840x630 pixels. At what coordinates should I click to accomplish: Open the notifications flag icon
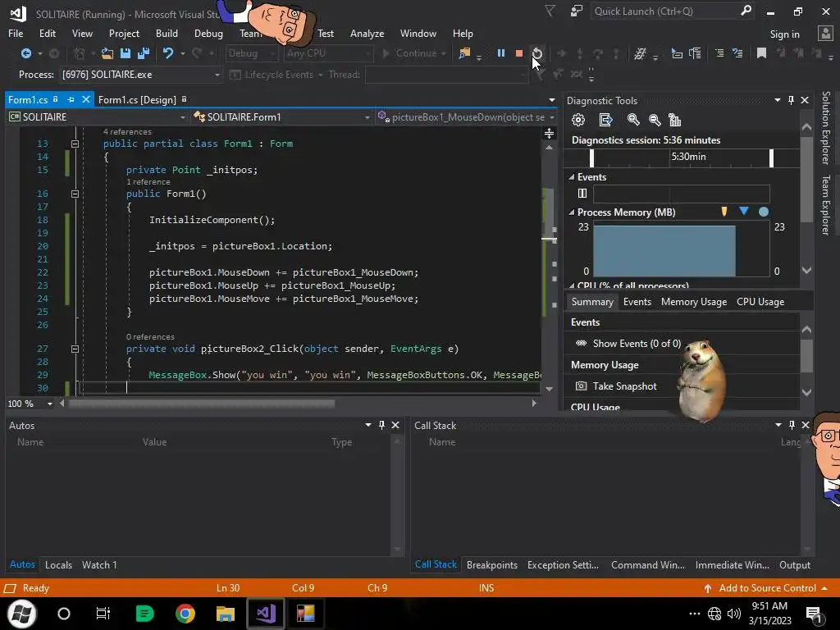550,11
